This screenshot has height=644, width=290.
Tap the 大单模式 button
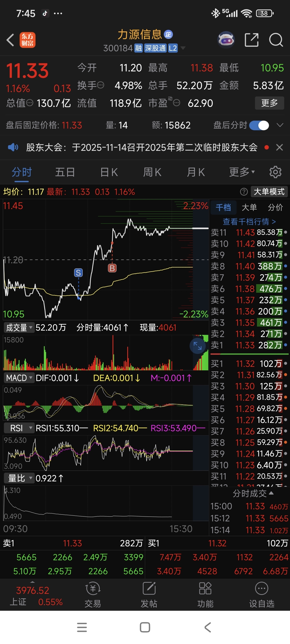[x=269, y=192]
